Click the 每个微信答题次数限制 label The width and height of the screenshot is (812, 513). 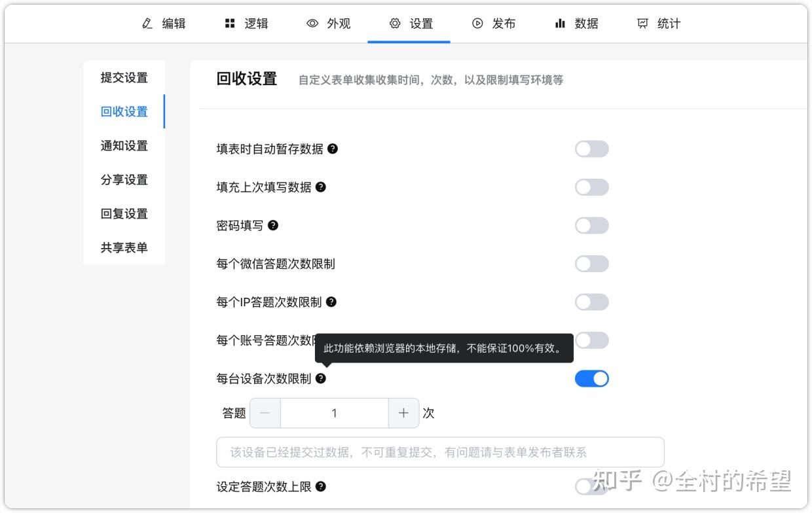coord(276,264)
